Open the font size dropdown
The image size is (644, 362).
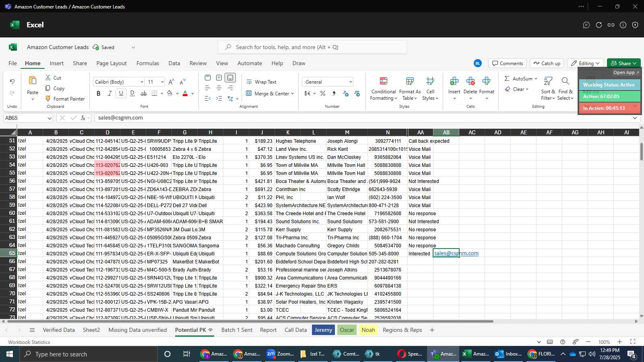162,82
